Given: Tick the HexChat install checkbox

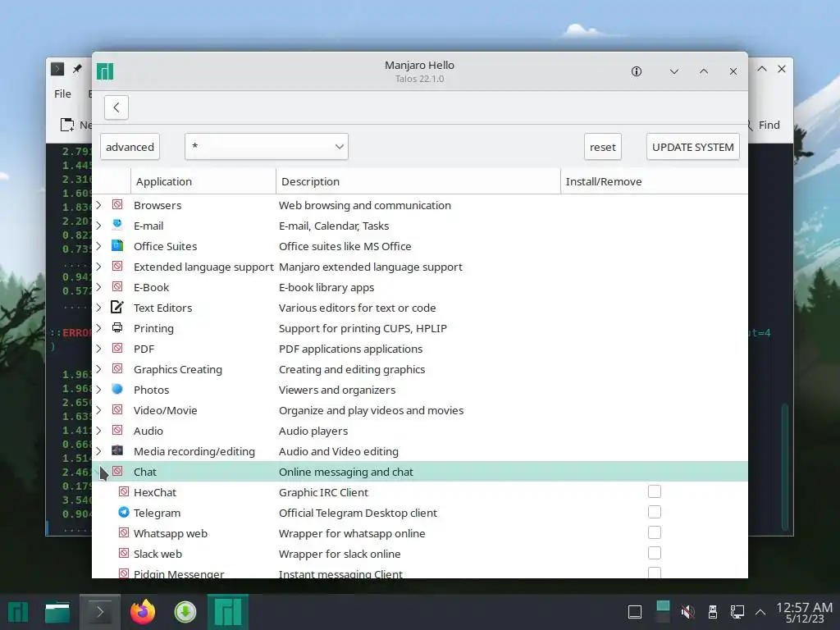Looking at the screenshot, I should point(654,491).
